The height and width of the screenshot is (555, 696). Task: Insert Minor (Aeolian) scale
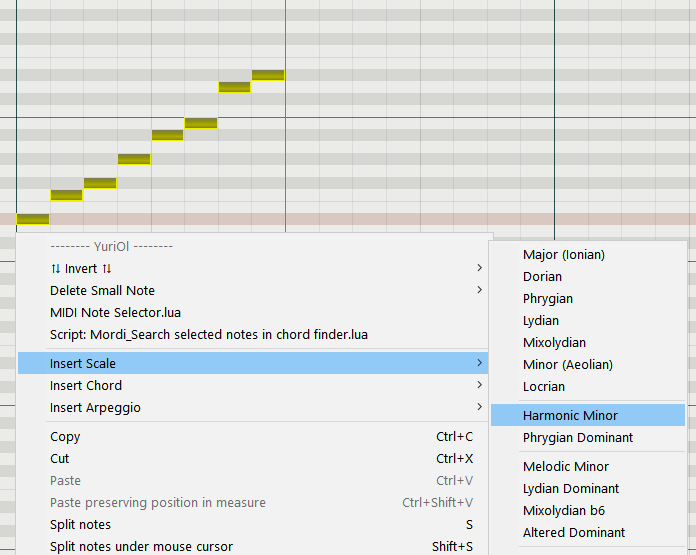pyautogui.click(x=588, y=365)
